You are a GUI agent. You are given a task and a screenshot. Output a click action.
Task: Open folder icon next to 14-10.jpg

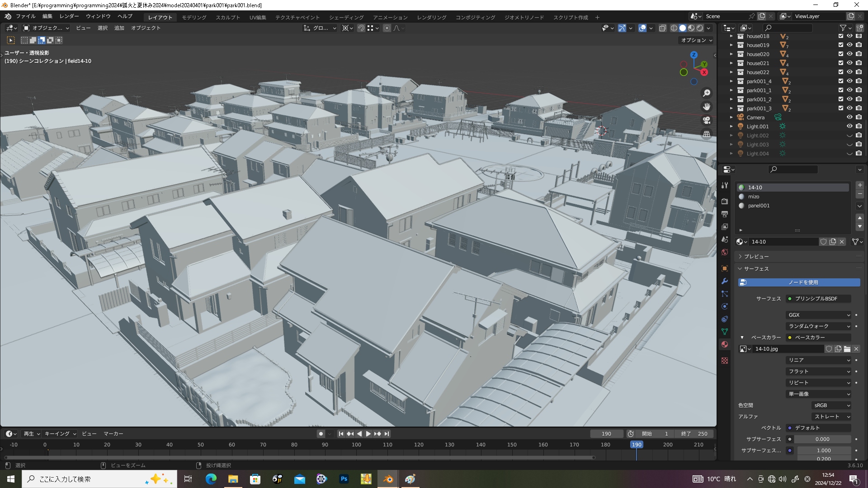coord(847,349)
